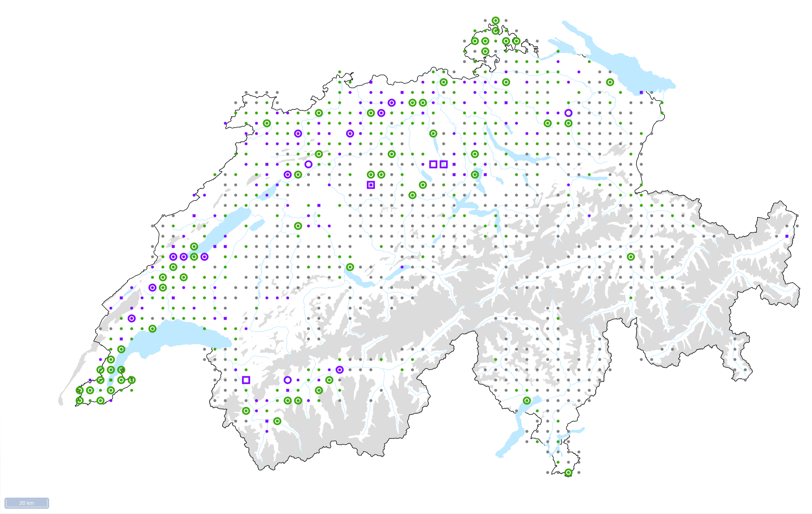Select green ring marker on Lake Geneva's north shore
Image resolution: width=812 pixels, height=514 pixels.
tap(152, 329)
